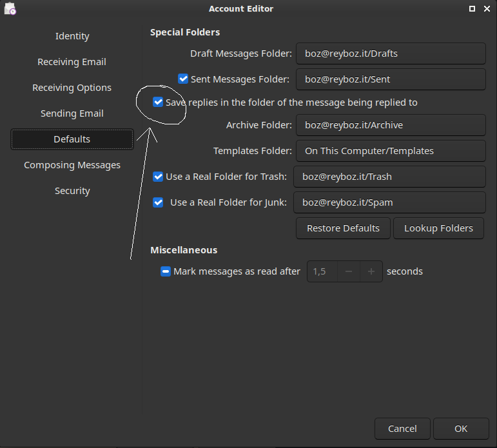The image size is (497, 448).
Task: Select the Defaults page
Action: click(72, 139)
